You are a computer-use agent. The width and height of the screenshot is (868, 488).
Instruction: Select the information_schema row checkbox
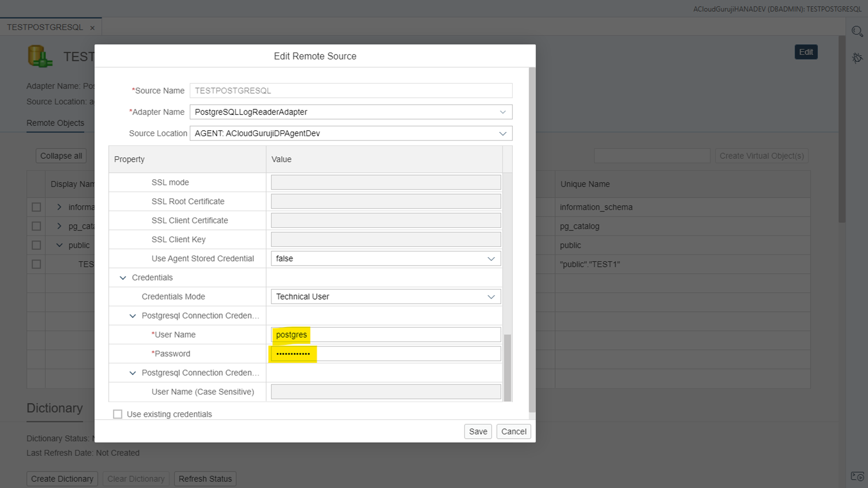pyautogui.click(x=36, y=207)
